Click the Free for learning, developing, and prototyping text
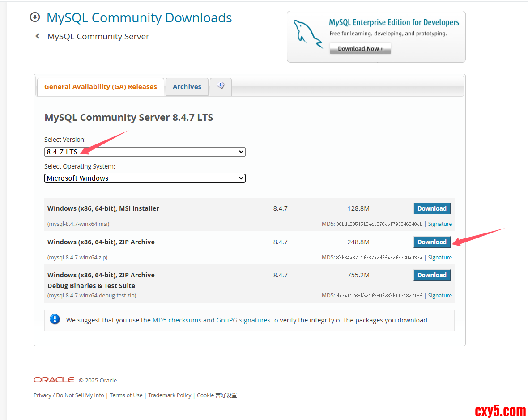The height and width of the screenshot is (420, 528). coord(388,33)
